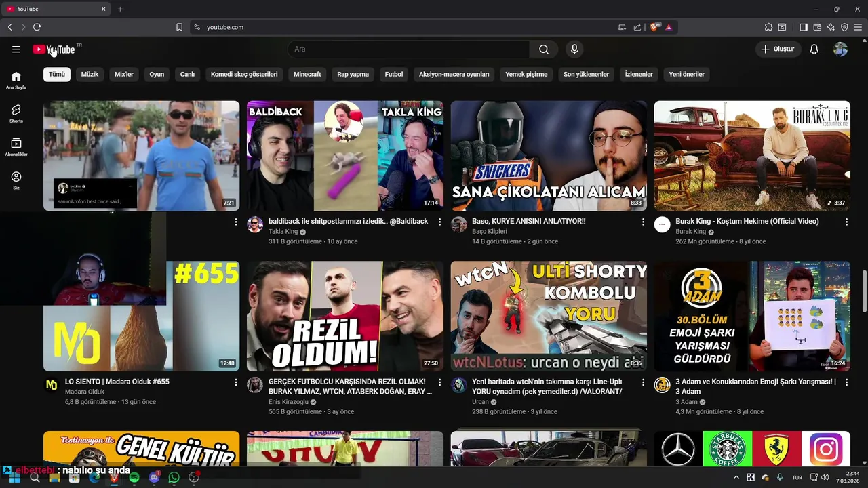
Task: Go back in browser history
Action: 9,27
